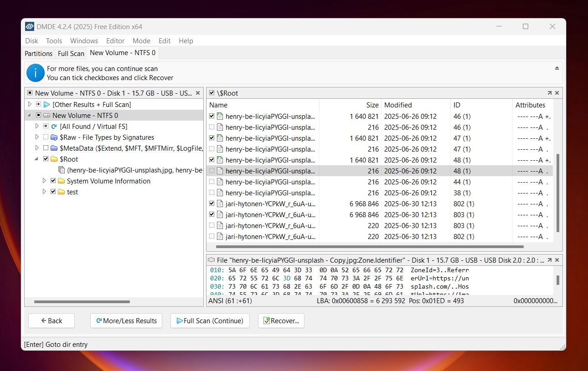Switch to the Full Scan tab
The image size is (588, 371).
(x=71, y=53)
